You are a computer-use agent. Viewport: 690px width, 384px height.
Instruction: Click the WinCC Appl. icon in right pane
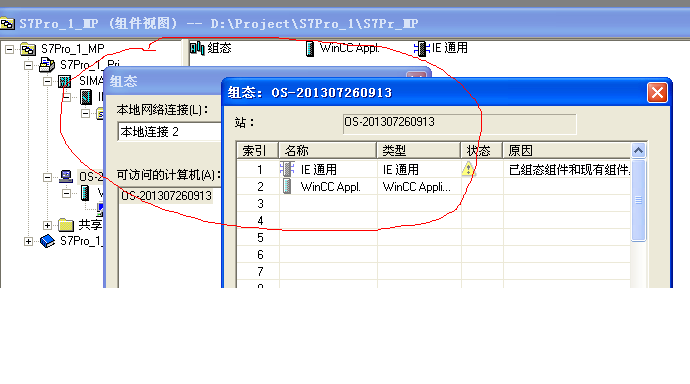(x=310, y=48)
